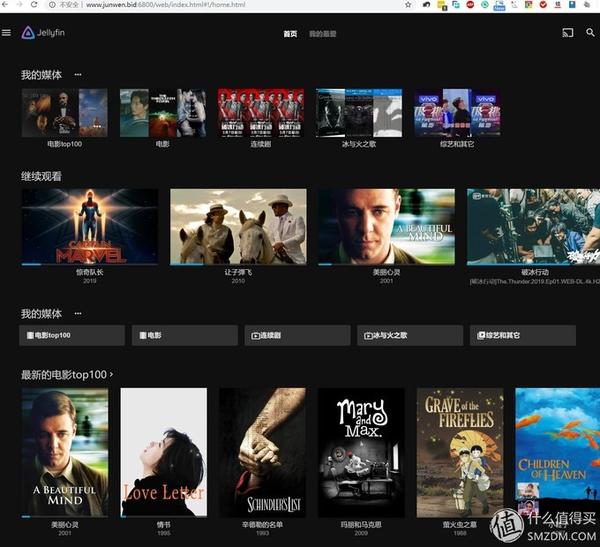The image size is (600, 547).
Task: Click 美丽心灵 title under continue watching
Action: [x=386, y=272]
